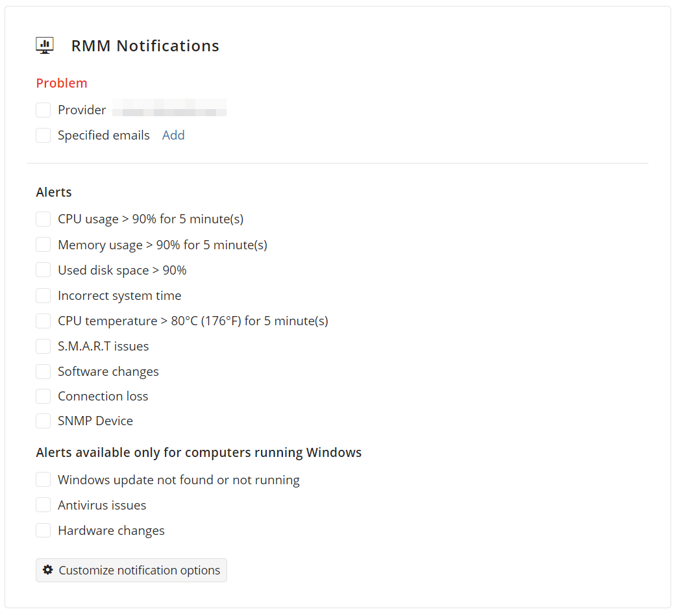Click the Provider label text
The width and height of the screenshot is (677, 616).
click(82, 110)
